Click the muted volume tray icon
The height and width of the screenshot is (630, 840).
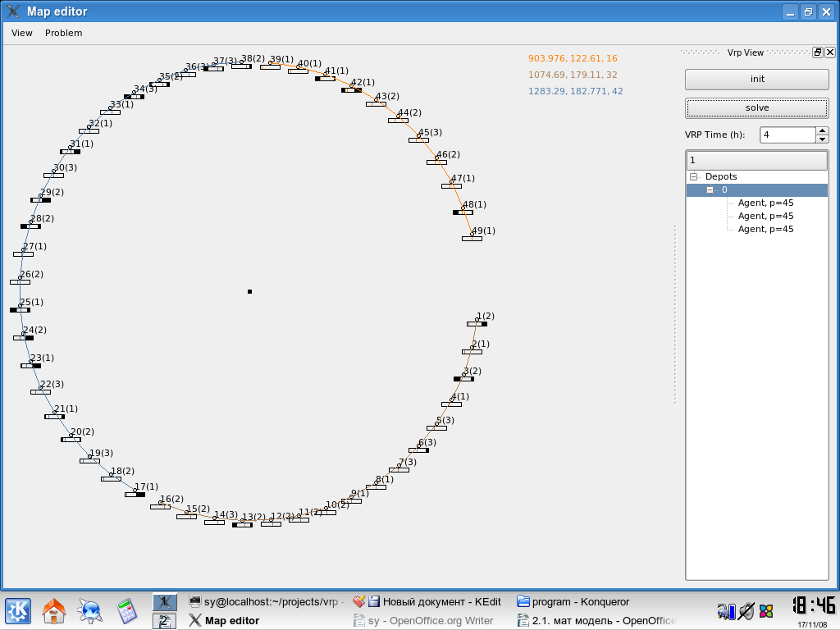[x=746, y=611]
